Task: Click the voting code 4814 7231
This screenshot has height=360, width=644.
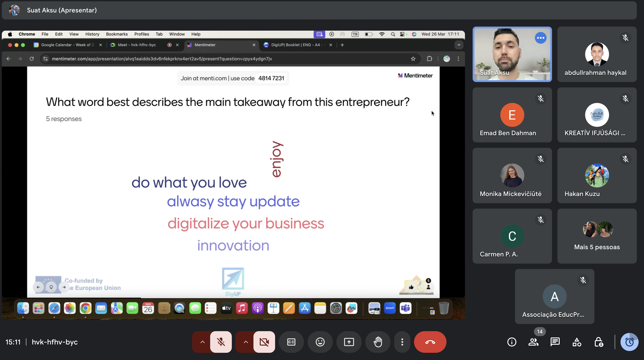Action: 271,78
